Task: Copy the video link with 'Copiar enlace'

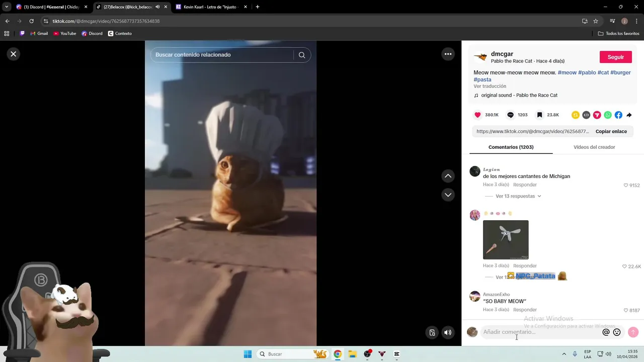Action: tap(611, 131)
